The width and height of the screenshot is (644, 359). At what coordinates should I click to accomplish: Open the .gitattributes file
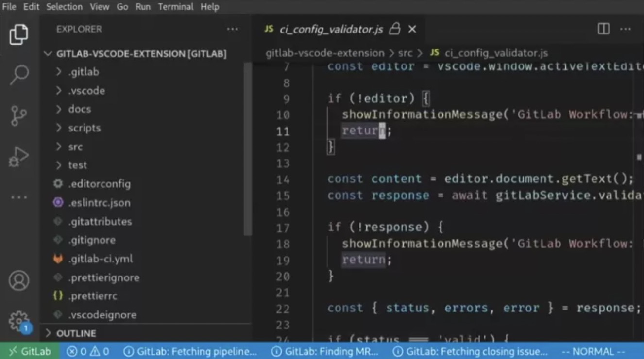(100, 221)
